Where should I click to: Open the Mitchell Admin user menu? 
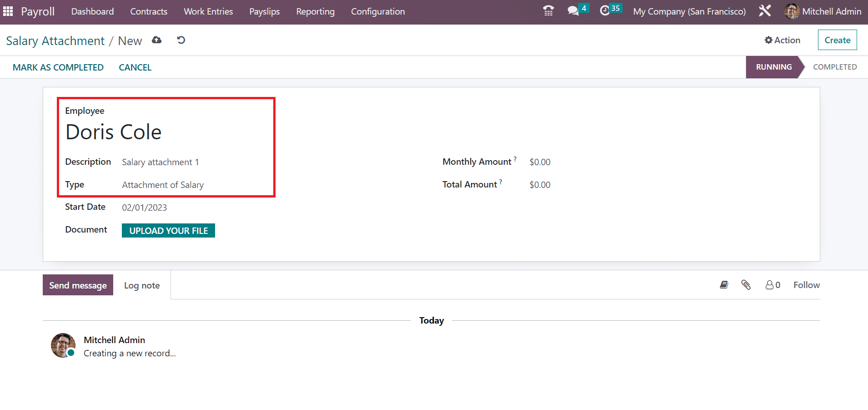point(823,11)
